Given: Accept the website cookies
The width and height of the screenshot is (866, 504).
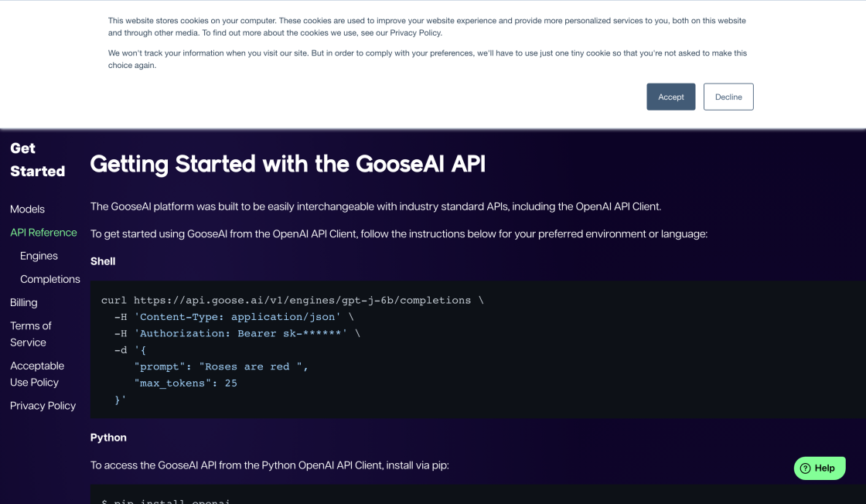Looking at the screenshot, I should tap(670, 97).
